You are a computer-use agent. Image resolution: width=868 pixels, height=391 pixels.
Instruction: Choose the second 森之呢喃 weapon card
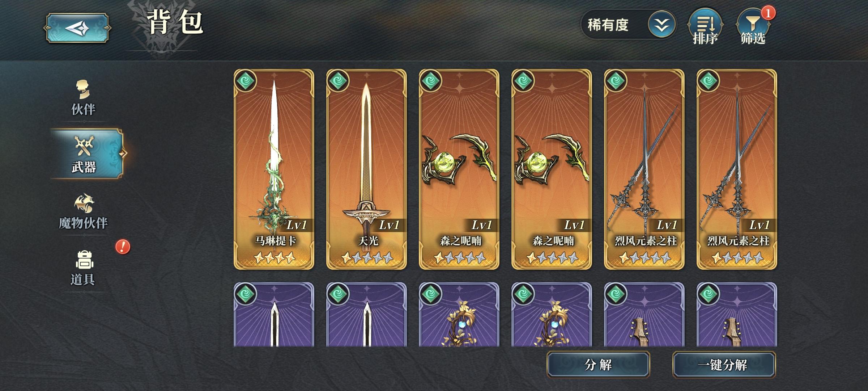pos(552,169)
